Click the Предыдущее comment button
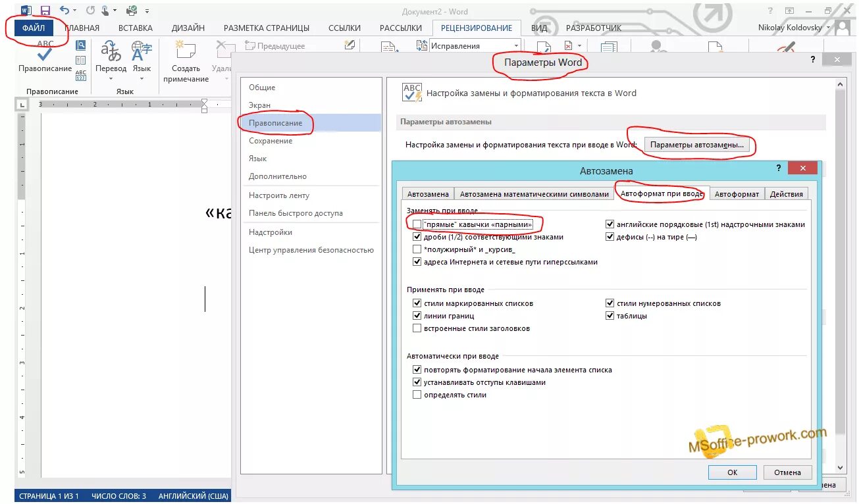 coord(275,45)
